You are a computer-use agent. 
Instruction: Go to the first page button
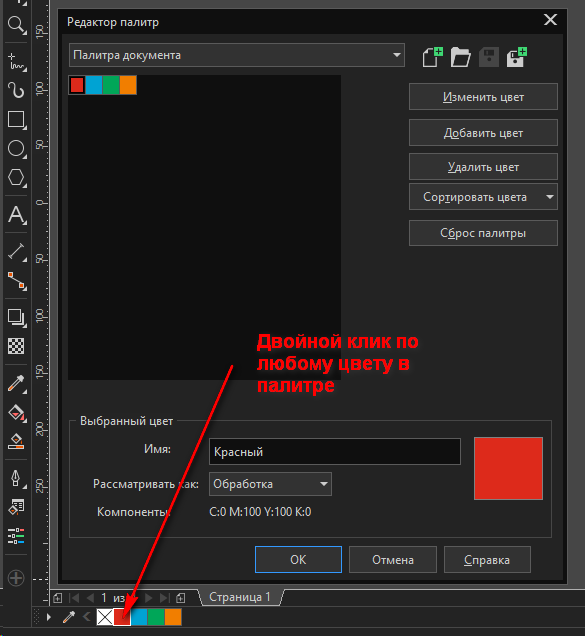pyautogui.click(x=74, y=597)
